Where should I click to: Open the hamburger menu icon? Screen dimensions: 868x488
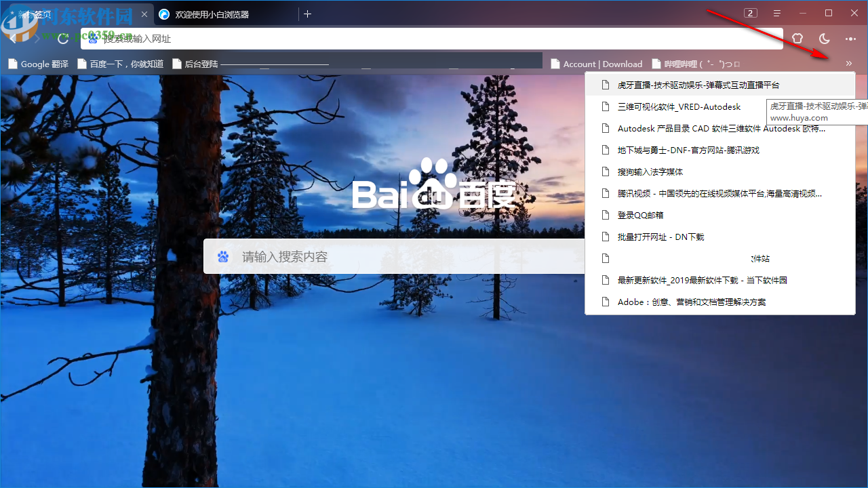(777, 12)
